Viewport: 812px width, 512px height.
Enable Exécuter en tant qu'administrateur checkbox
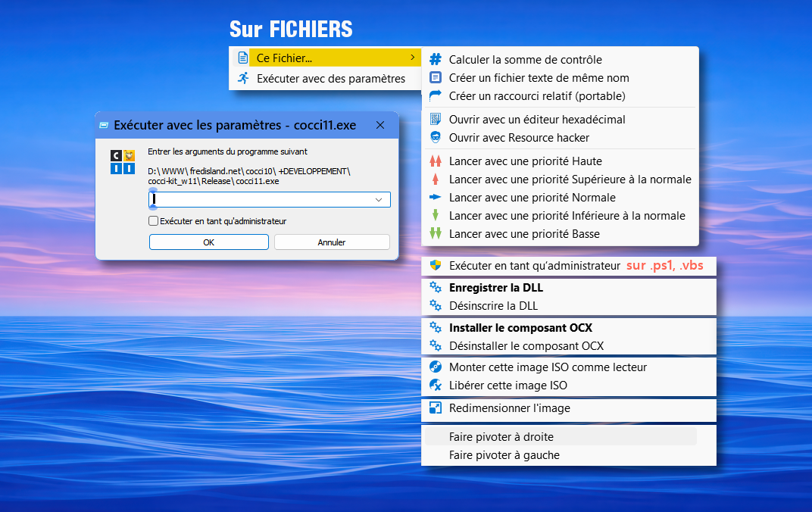(x=154, y=221)
